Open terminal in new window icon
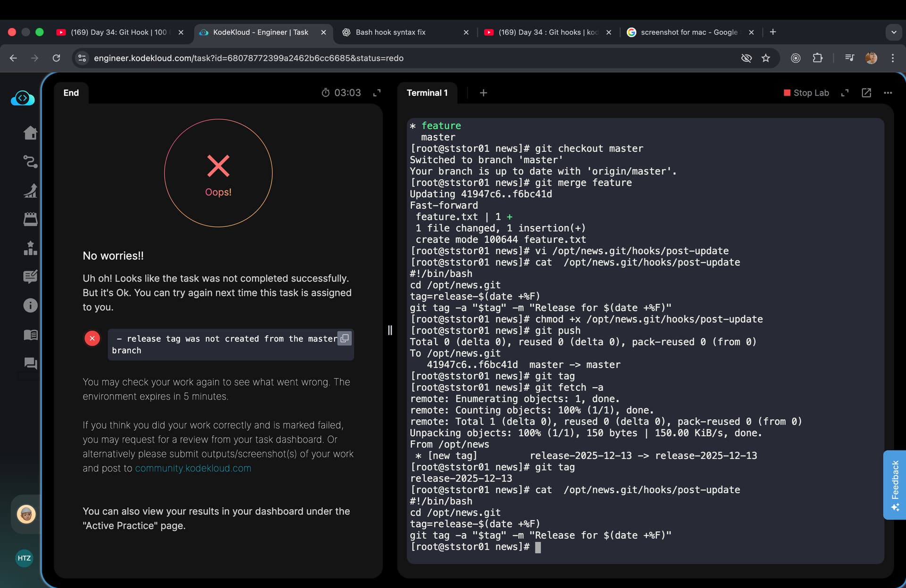 click(866, 93)
